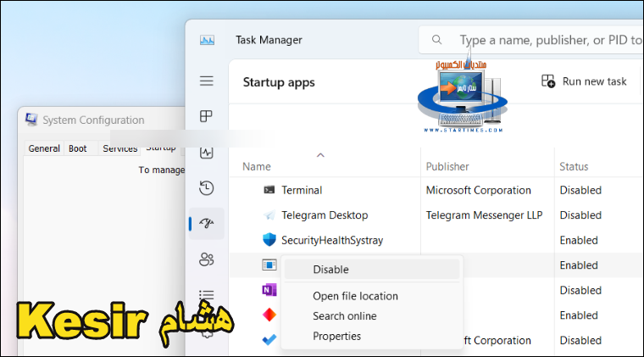Image resolution: width=644 pixels, height=357 pixels.
Task: Click the Startup apps page heading
Action: click(279, 82)
